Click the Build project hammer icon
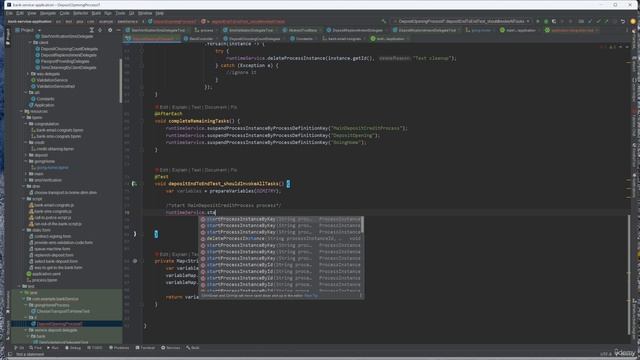The image size is (640, 360). coord(384,21)
